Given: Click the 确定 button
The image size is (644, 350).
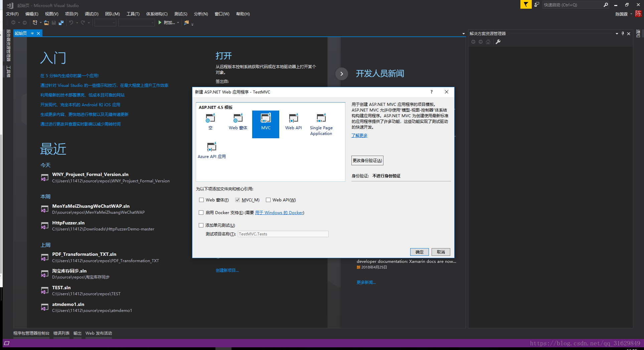Looking at the screenshot, I should click(x=420, y=252).
